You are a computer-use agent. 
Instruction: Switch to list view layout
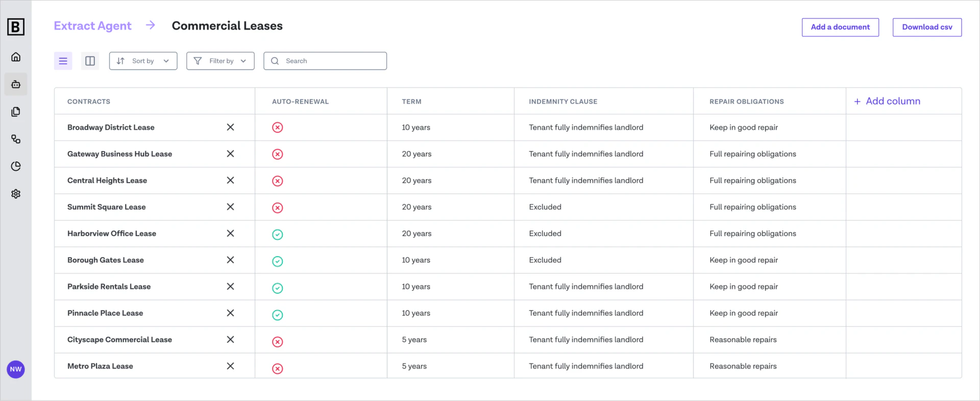click(x=63, y=61)
